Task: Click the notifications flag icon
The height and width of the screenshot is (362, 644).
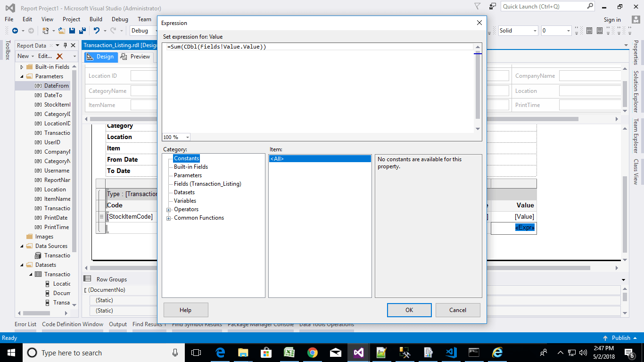Action: click(x=478, y=7)
